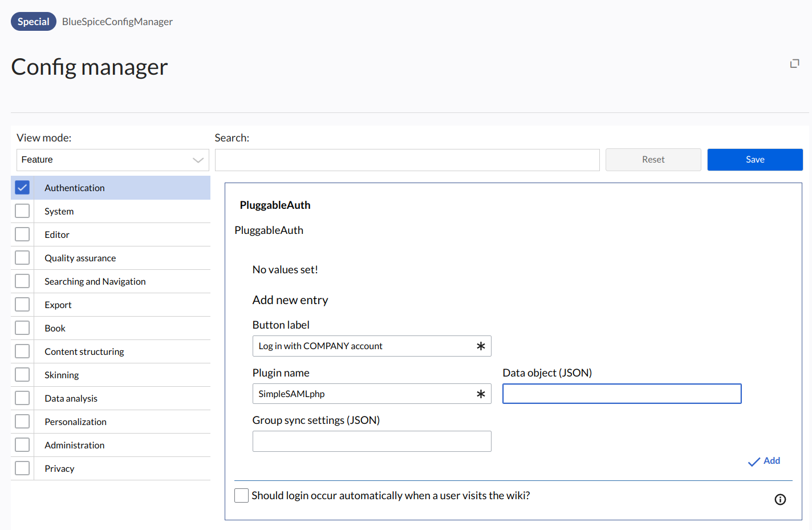Viewport: 812px width, 530px height.
Task: Click the BlueSpiceConfigManager breadcrumb text
Action: [x=117, y=22]
